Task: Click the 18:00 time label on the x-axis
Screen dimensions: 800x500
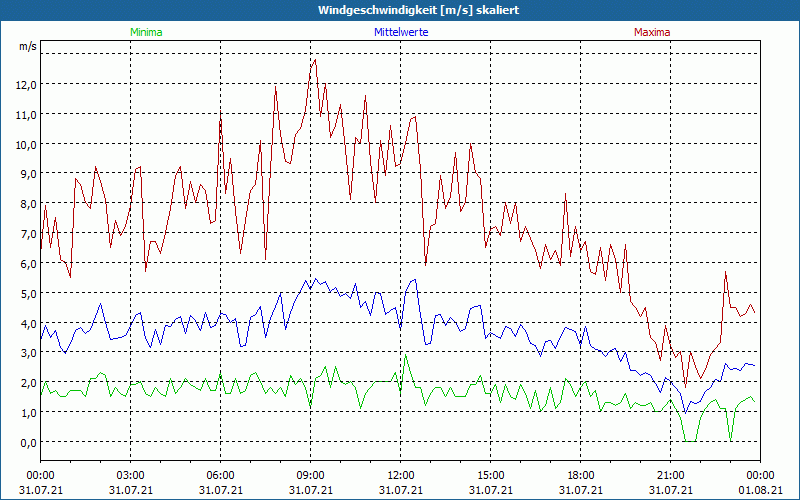Action: coord(581,476)
